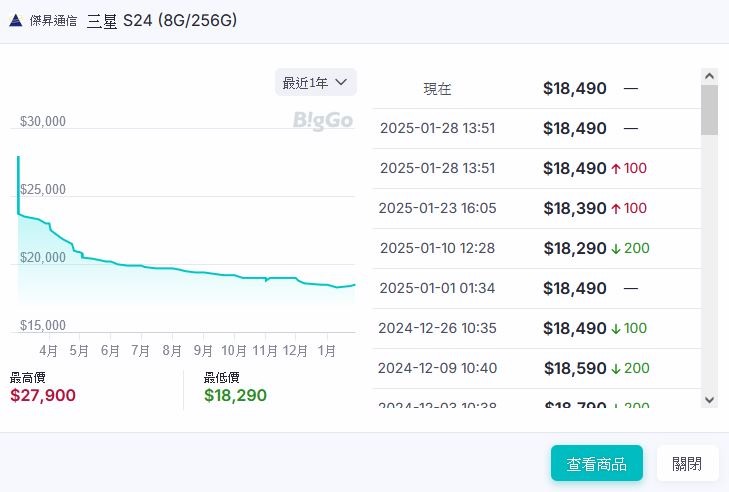Image resolution: width=729 pixels, height=492 pixels.
Task: Click the up-arrow 100 change in the $18,390 row
Action: click(x=629, y=208)
